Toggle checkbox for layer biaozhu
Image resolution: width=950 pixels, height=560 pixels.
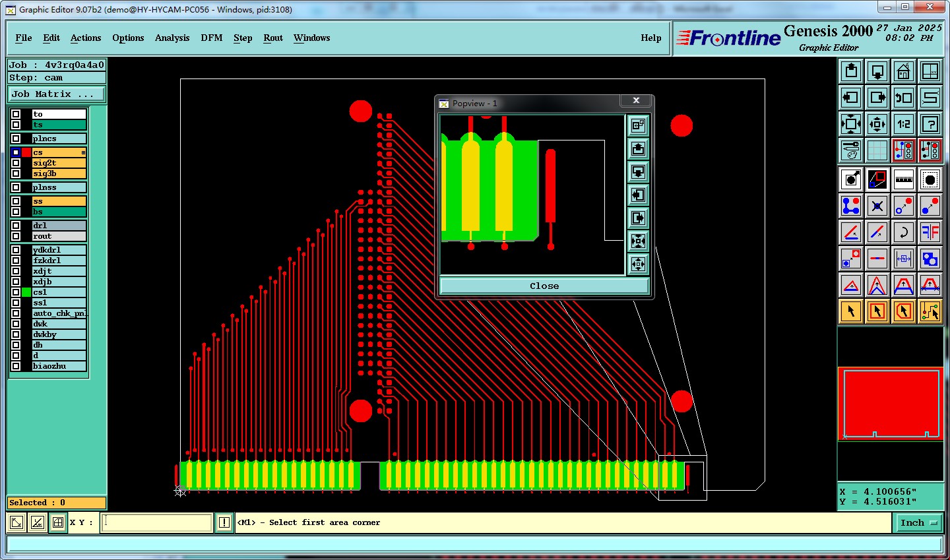click(x=16, y=366)
